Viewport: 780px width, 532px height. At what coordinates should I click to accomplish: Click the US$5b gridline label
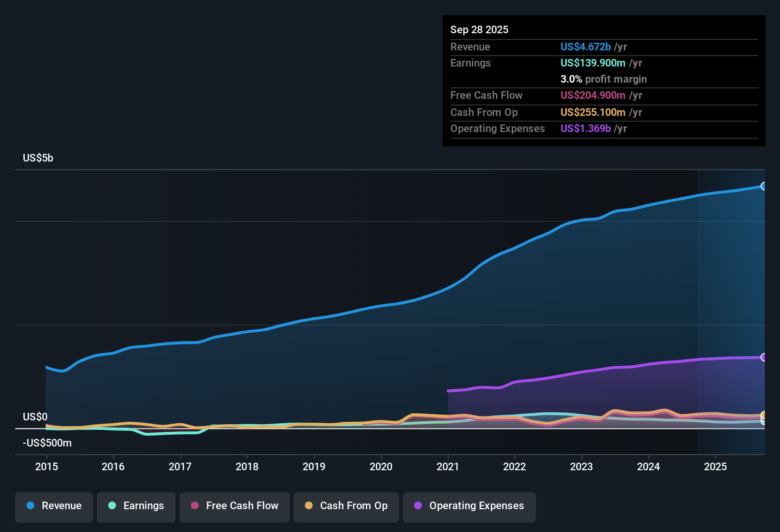[38, 158]
